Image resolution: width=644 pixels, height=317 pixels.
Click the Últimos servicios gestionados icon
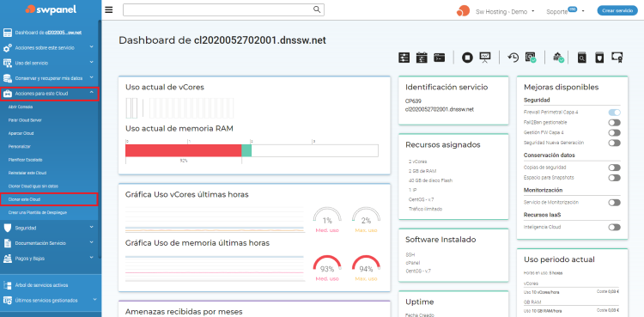pos(8,300)
